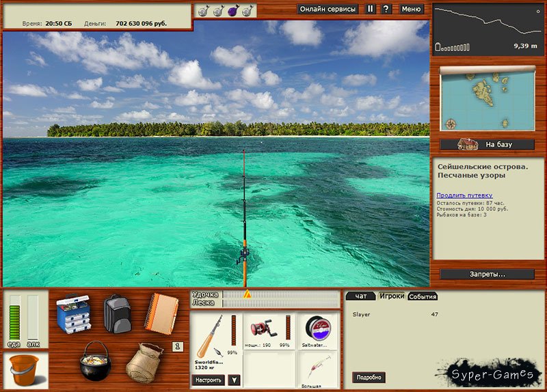Screen dimensions: 547x392
Task: Switch to the Игроки tab
Action: [392, 296]
